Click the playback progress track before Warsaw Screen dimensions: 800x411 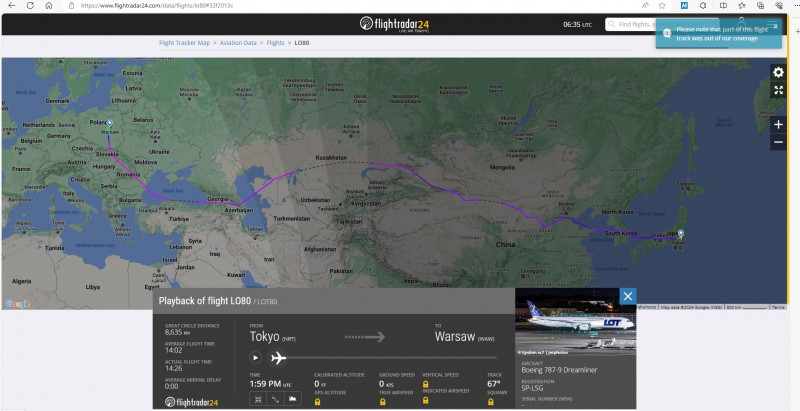point(392,358)
